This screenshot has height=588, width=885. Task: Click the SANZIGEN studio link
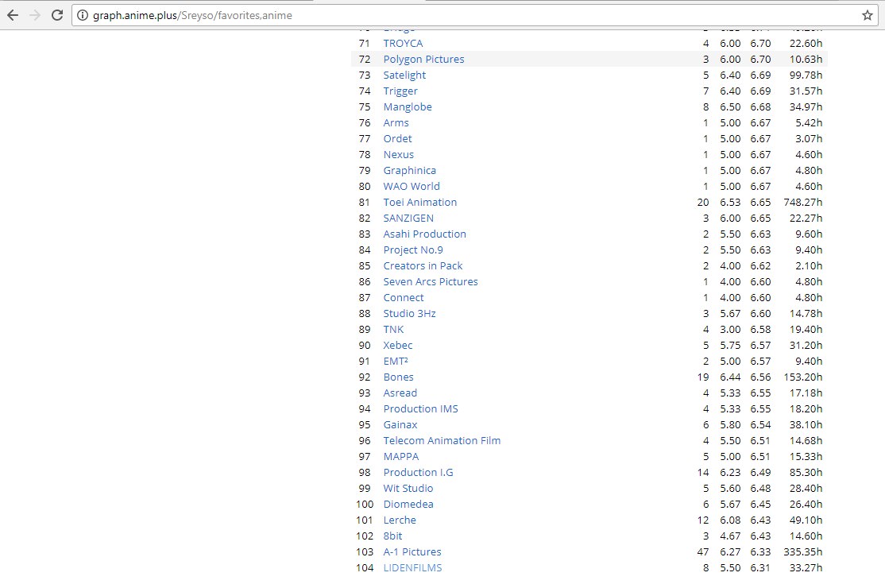[x=408, y=218]
